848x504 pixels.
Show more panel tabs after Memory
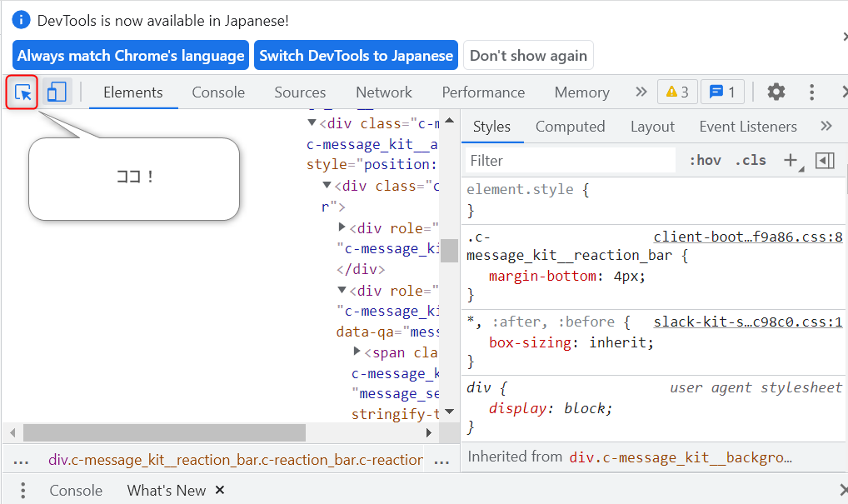pos(641,92)
